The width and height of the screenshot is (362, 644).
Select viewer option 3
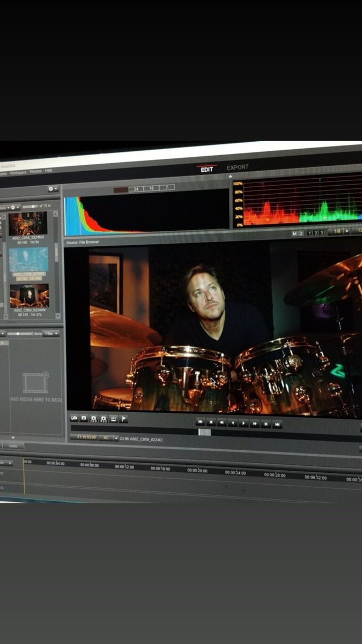321,232
